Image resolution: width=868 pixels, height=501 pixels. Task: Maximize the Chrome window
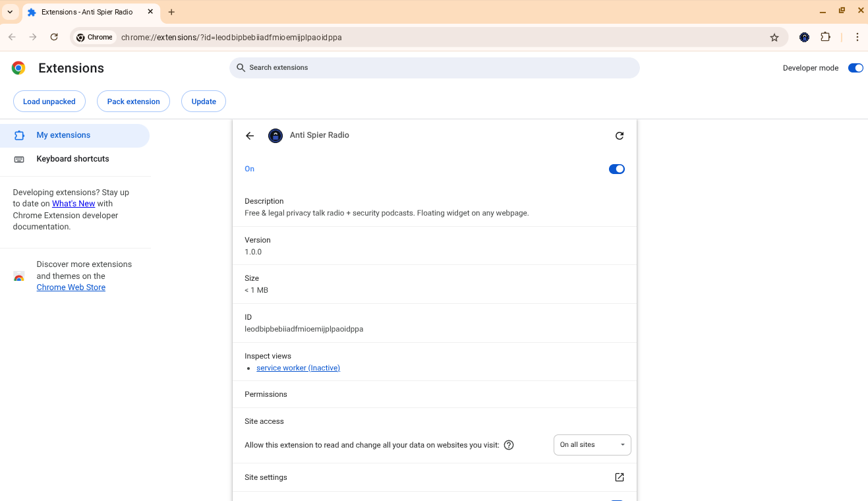click(842, 11)
